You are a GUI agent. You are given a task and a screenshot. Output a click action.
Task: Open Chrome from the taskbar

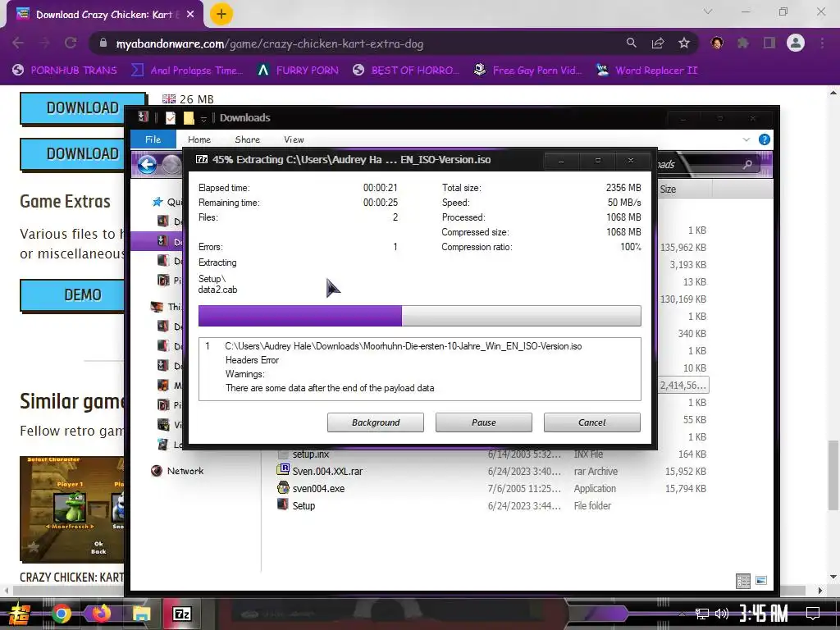click(x=61, y=614)
